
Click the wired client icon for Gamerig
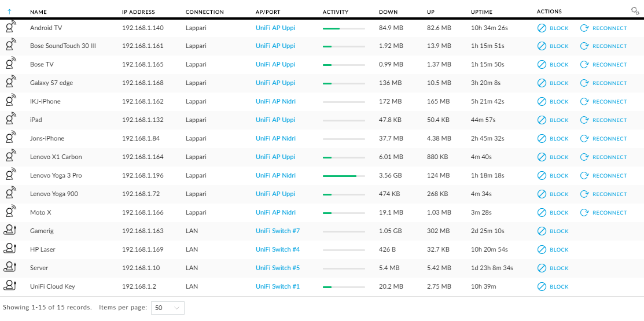(10, 230)
